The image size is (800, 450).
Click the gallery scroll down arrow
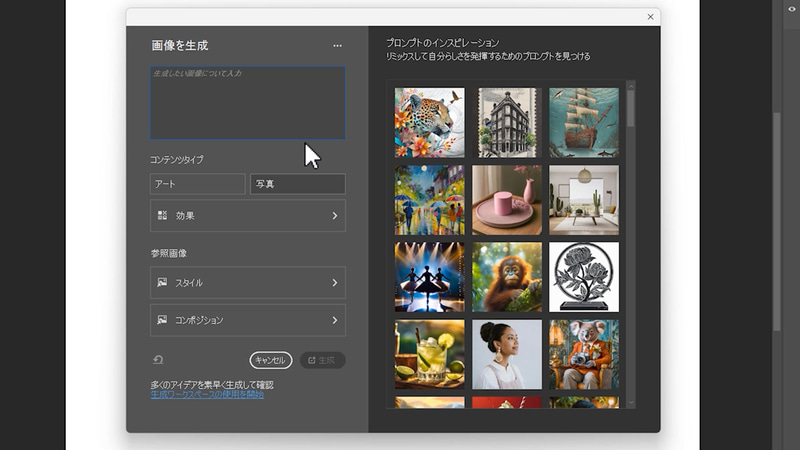pos(631,403)
